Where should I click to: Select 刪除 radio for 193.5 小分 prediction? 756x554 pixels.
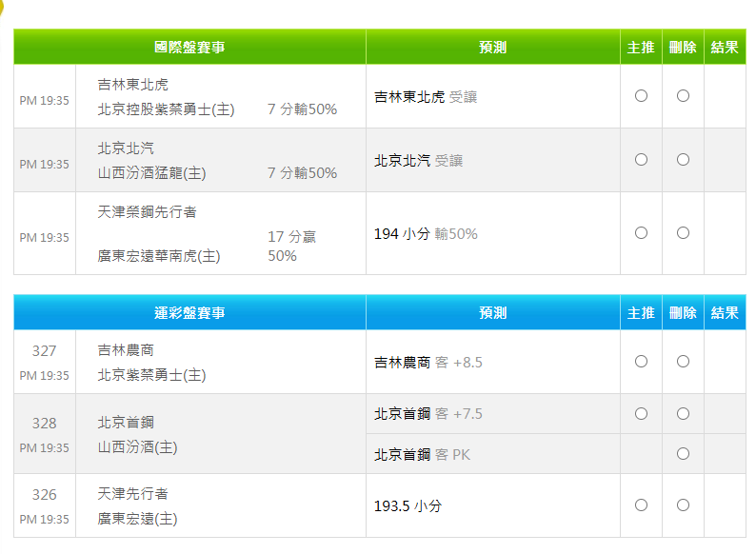(x=683, y=505)
